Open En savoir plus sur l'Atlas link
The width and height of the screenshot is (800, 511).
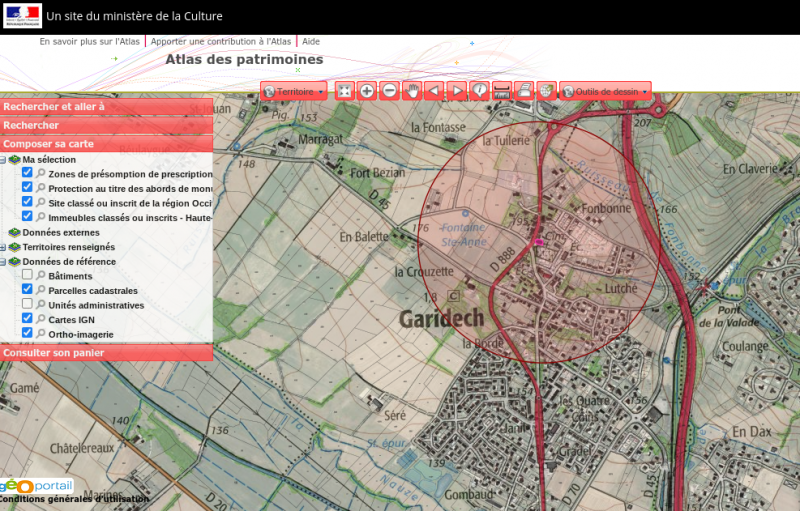click(90, 42)
